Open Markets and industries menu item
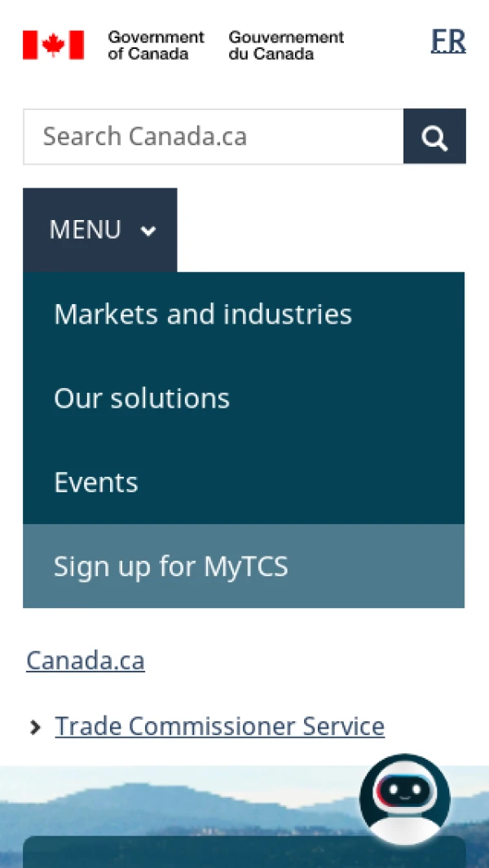The width and height of the screenshot is (489, 868). tap(203, 315)
